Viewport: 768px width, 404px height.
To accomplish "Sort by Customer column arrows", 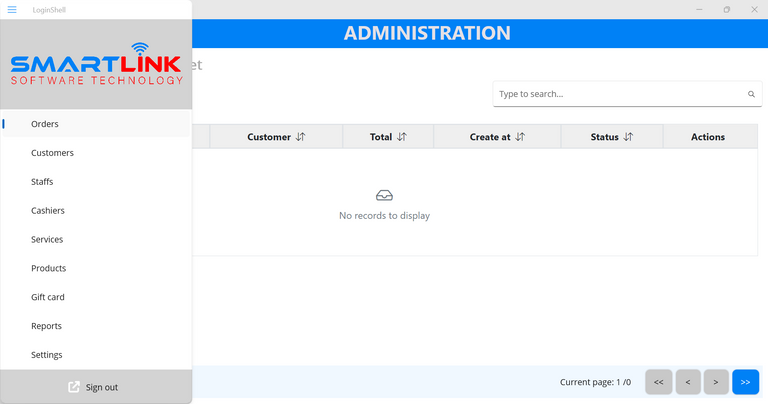I will pyautogui.click(x=301, y=137).
